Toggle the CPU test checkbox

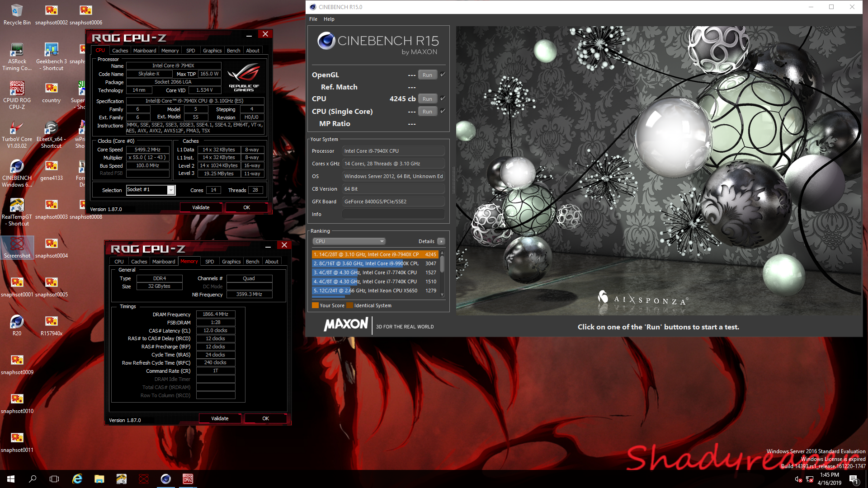(443, 99)
